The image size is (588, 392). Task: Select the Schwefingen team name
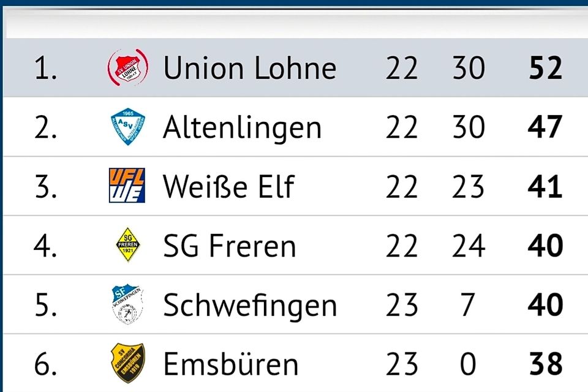tap(250, 305)
